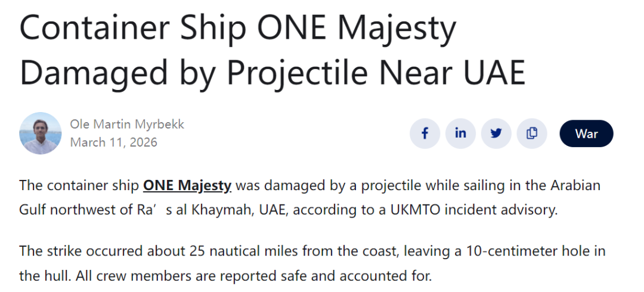
Task: Click the headline line Damaged by Projectile Near UAE
Action: tap(273, 73)
